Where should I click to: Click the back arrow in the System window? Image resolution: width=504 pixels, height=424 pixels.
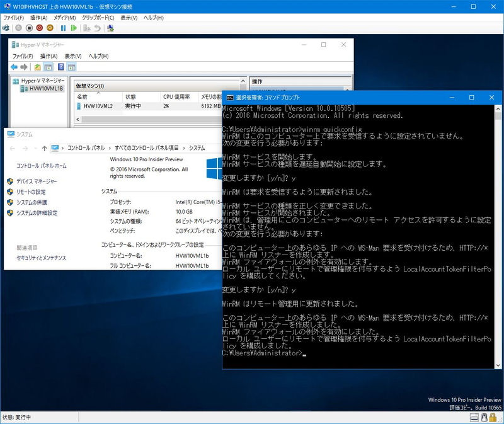tap(13, 148)
